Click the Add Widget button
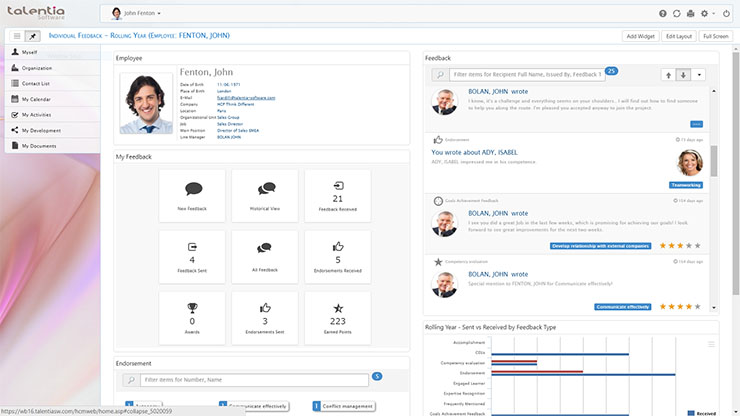The image size is (740, 416). click(x=640, y=36)
